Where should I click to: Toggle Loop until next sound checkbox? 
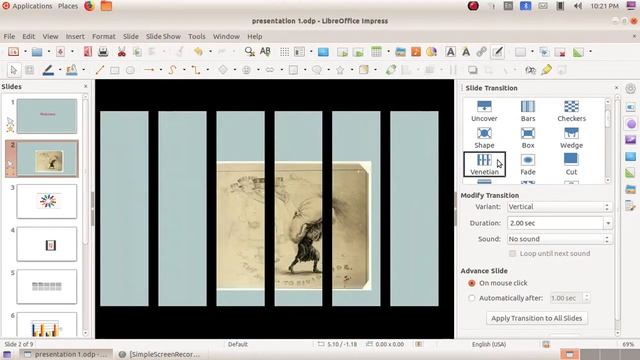coord(512,253)
